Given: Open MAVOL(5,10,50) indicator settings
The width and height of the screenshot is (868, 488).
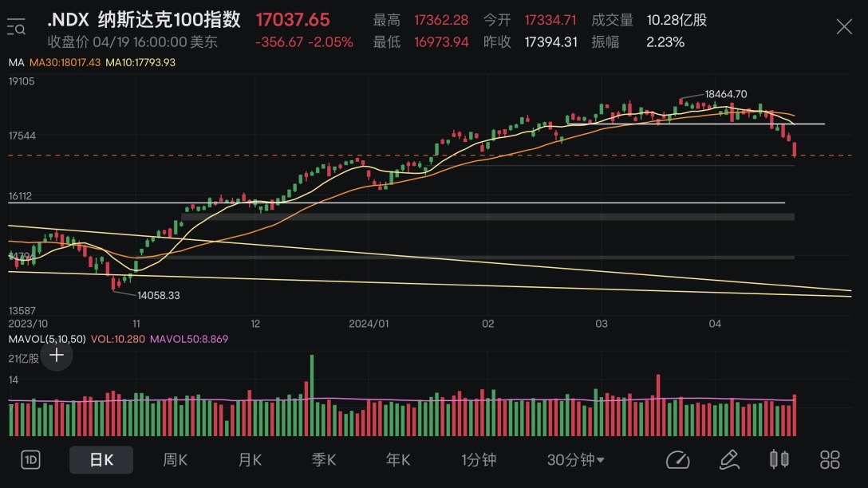Looking at the screenshot, I should (47, 339).
